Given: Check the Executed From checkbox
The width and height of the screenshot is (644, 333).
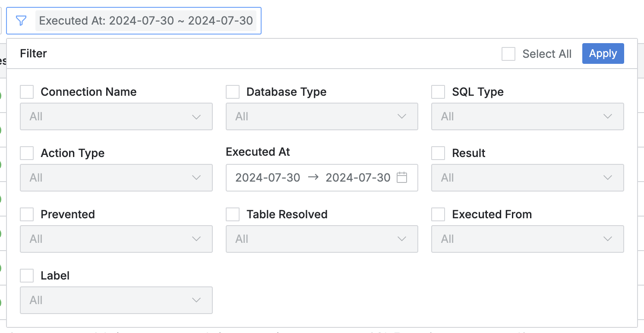Looking at the screenshot, I should pos(438,214).
